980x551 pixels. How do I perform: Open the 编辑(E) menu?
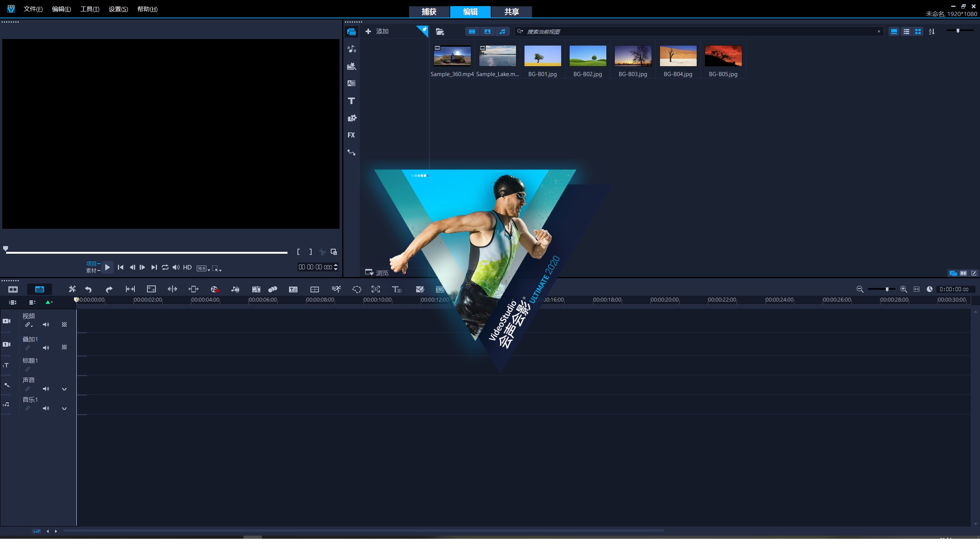click(61, 9)
